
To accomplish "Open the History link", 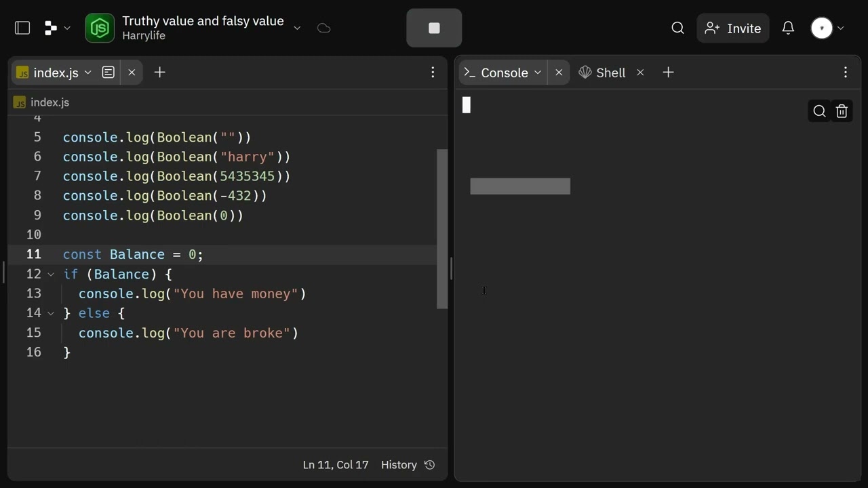I will [399, 465].
